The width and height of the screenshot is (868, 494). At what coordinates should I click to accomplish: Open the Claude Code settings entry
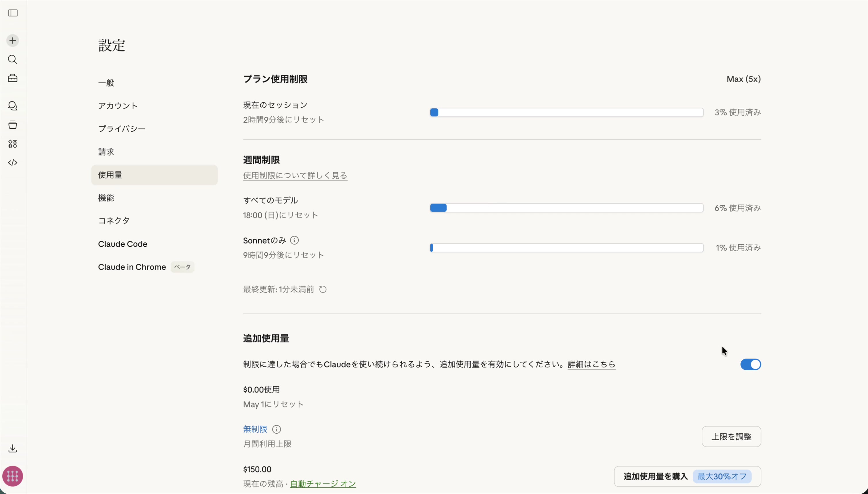pos(122,244)
